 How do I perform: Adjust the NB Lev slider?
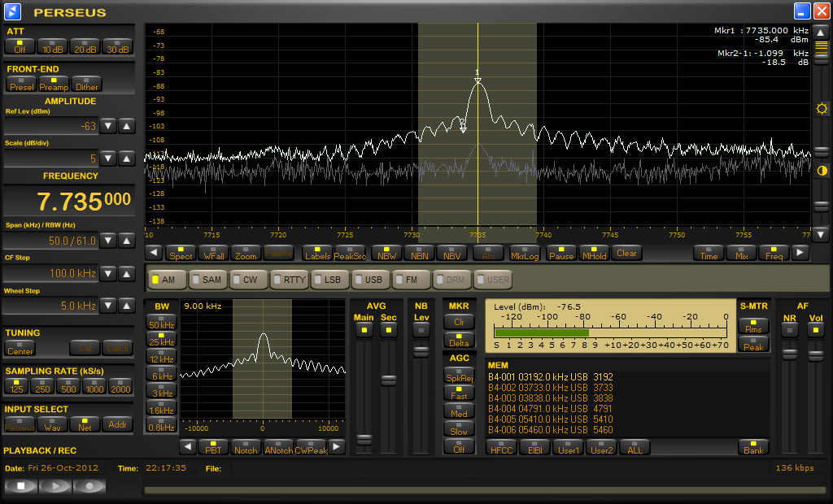[421, 351]
